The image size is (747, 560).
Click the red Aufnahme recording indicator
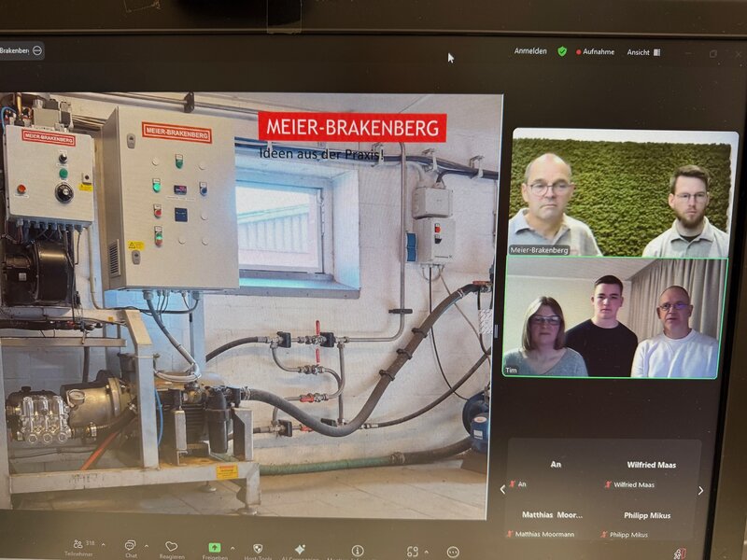596,52
